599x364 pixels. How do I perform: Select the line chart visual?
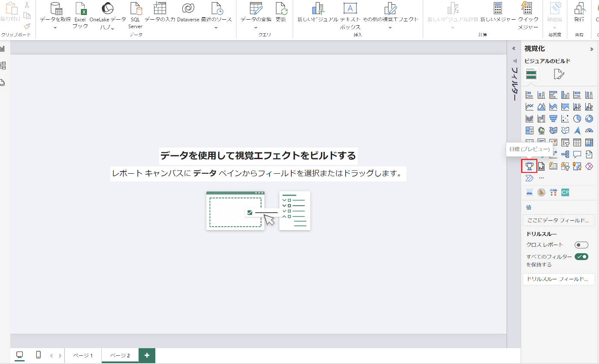pyautogui.click(x=529, y=107)
